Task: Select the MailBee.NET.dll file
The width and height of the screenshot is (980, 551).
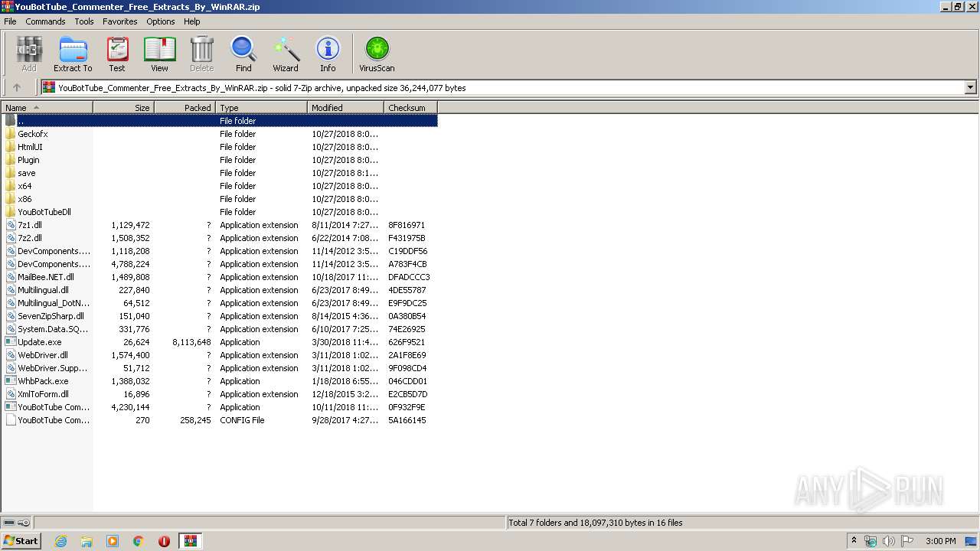Action: coord(220,277)
